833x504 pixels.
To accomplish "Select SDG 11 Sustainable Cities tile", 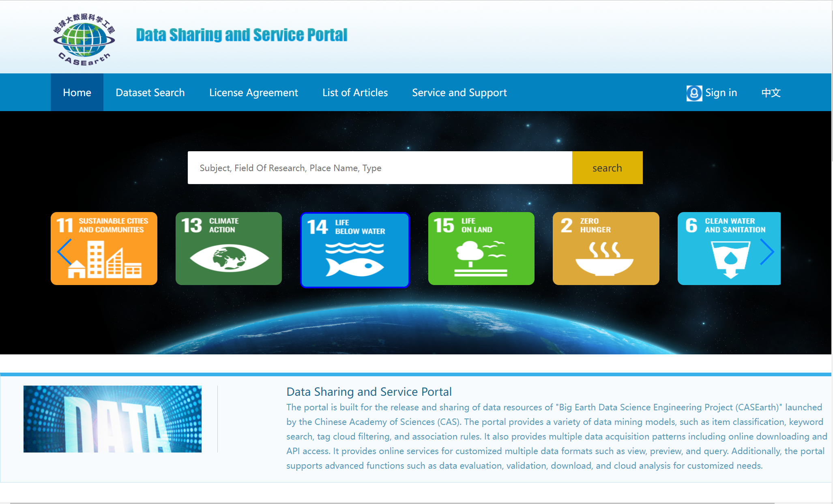I will (x=104, y=248).
